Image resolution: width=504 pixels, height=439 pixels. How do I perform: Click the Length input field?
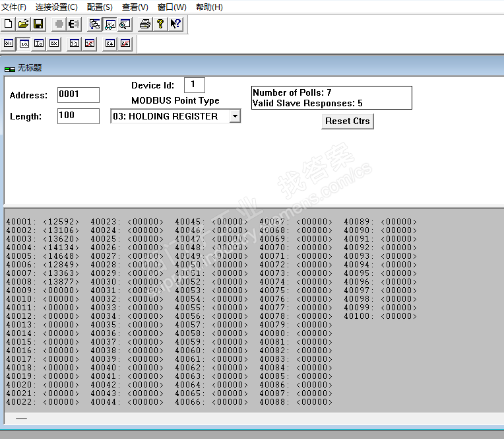79,116
